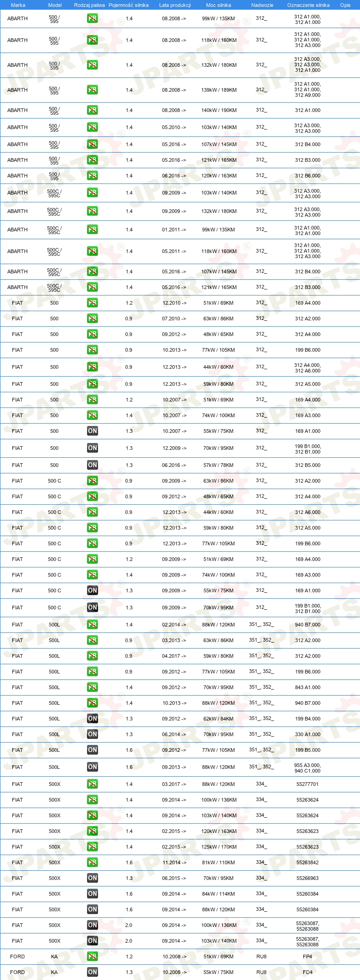Select petrol icon in 07.2010 row
This screenshot has height=980, width=360.
93,319
